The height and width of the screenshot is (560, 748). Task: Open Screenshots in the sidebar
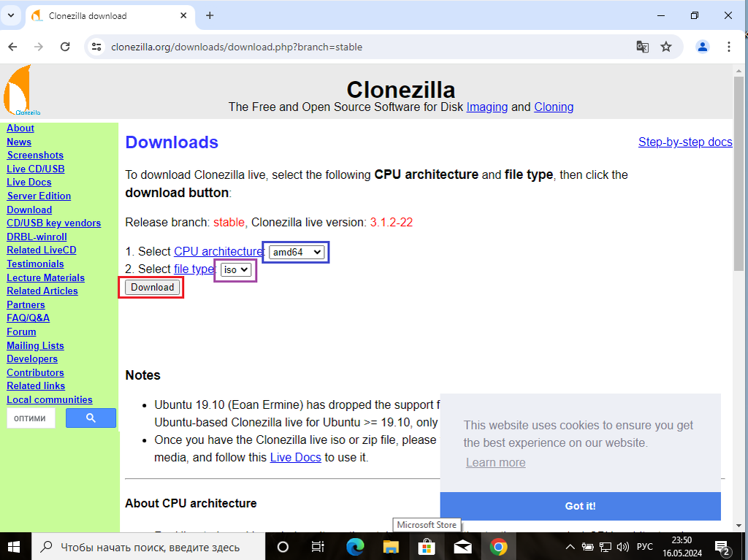pyautogui.click(x=35, y=156)
